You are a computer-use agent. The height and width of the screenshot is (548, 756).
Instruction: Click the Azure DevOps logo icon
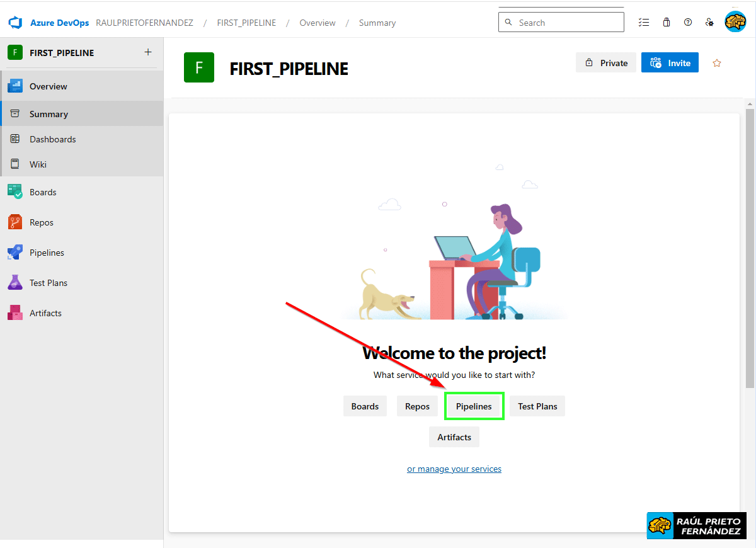tap(15, 23)
